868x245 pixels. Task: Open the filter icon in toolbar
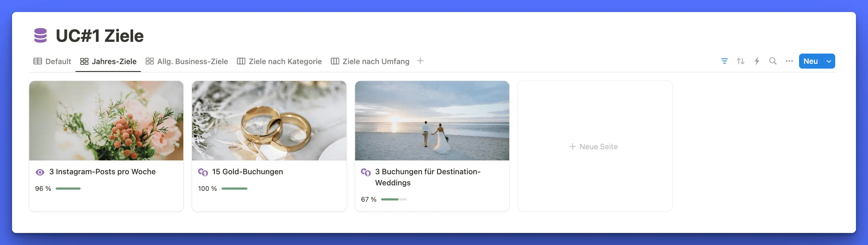(x=724, y=61)
